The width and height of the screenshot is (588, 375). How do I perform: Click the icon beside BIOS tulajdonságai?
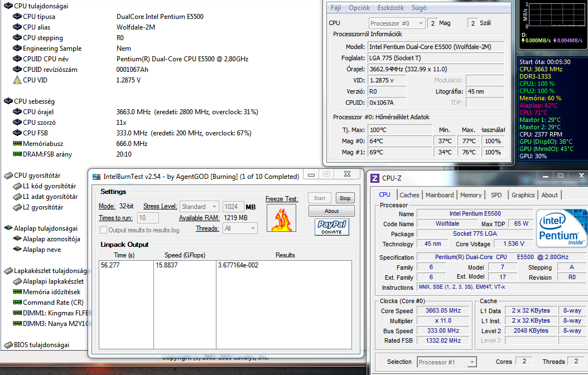[x=8, y=345]
